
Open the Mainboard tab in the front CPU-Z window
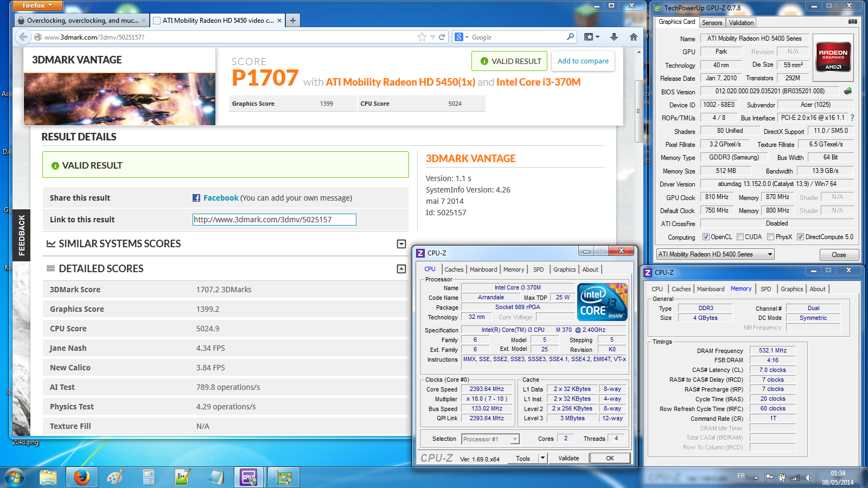click(x=483, y=269)
